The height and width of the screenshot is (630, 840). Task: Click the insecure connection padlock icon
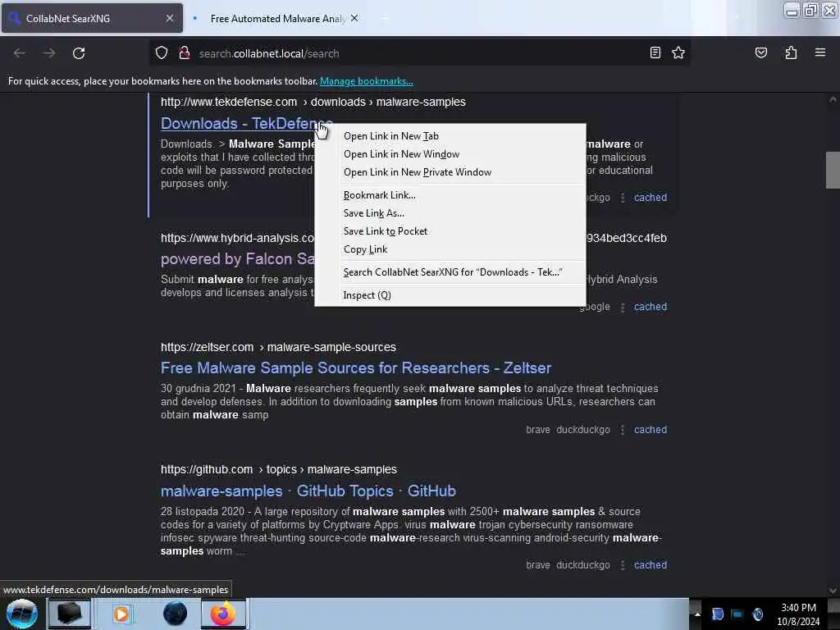tap(185, 52)
